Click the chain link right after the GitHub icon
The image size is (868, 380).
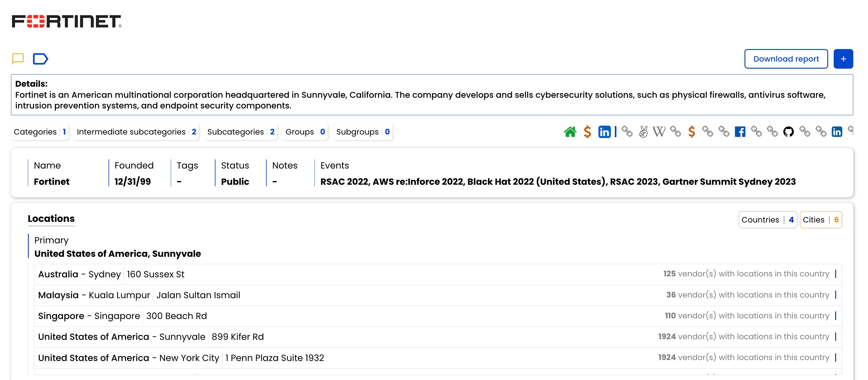[805, 132]
